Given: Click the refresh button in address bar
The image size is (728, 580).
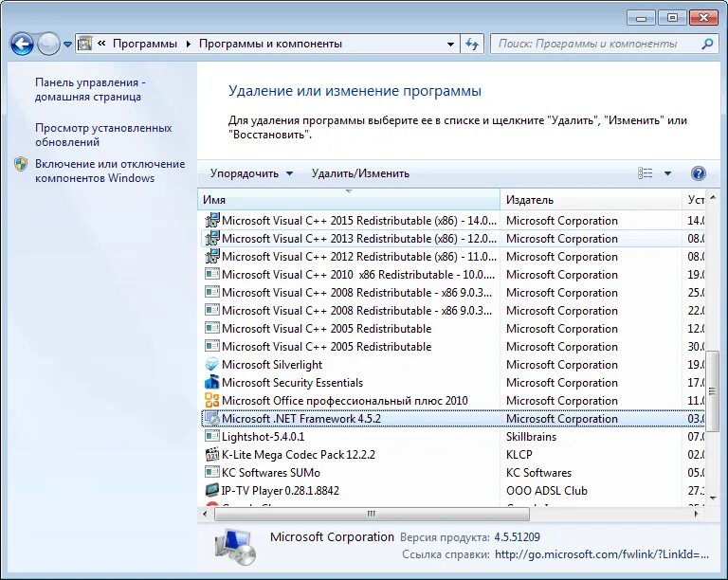Looking at the screenshot, I should click(x=472, y=45).
